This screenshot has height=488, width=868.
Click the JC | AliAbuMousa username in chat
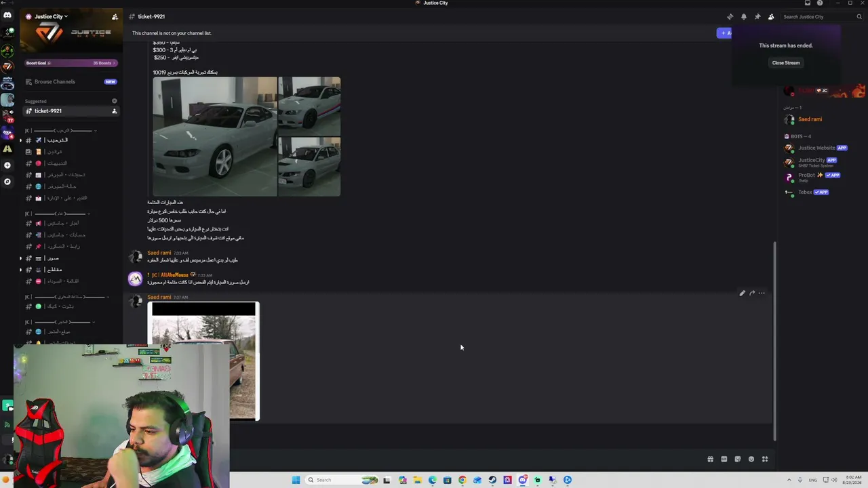pos(170,275)
